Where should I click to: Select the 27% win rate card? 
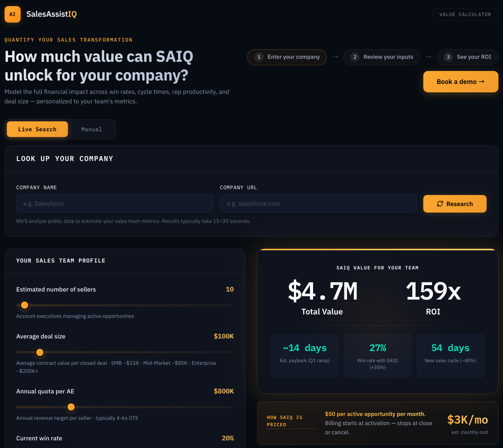378,356
